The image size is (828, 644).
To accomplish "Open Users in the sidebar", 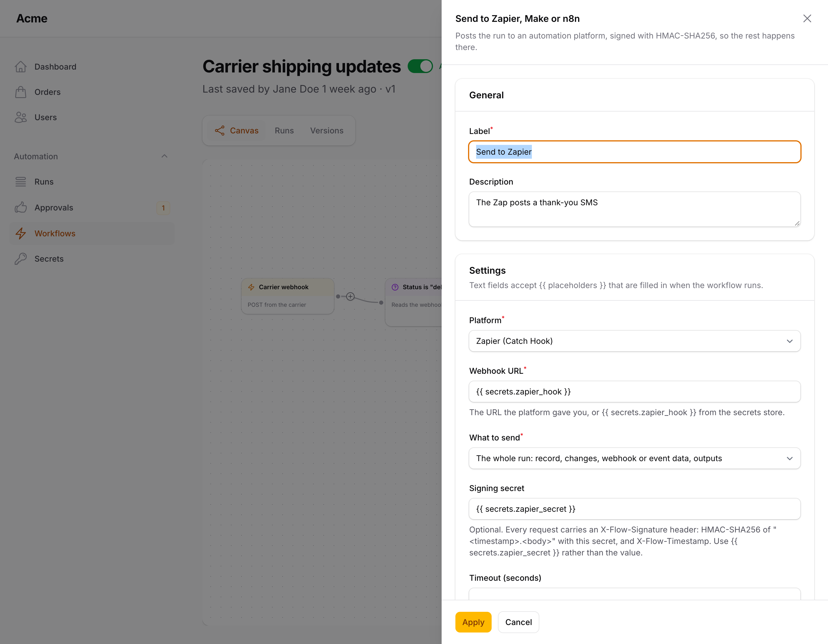I will pyautogui.click(x=92, y=118).
